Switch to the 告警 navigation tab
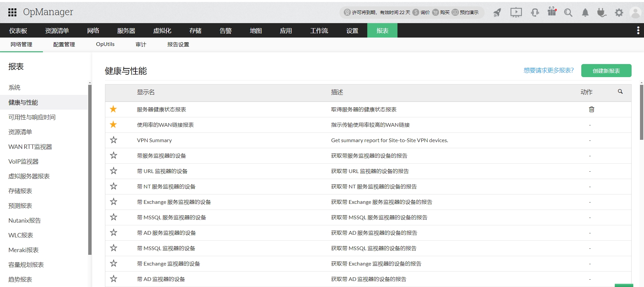Viewport: 644px width, 287px height. click(225, 31)
